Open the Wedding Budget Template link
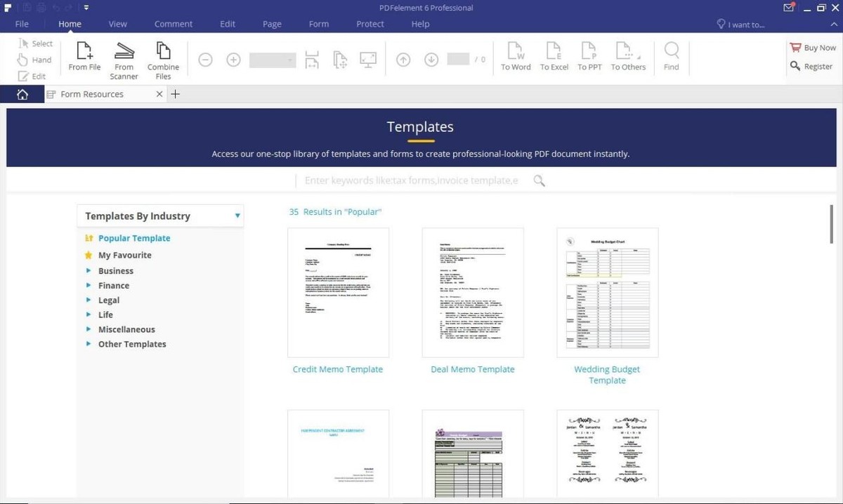Image resolution: width=843 pixels, height=504 pixels. tap(607, 375)
